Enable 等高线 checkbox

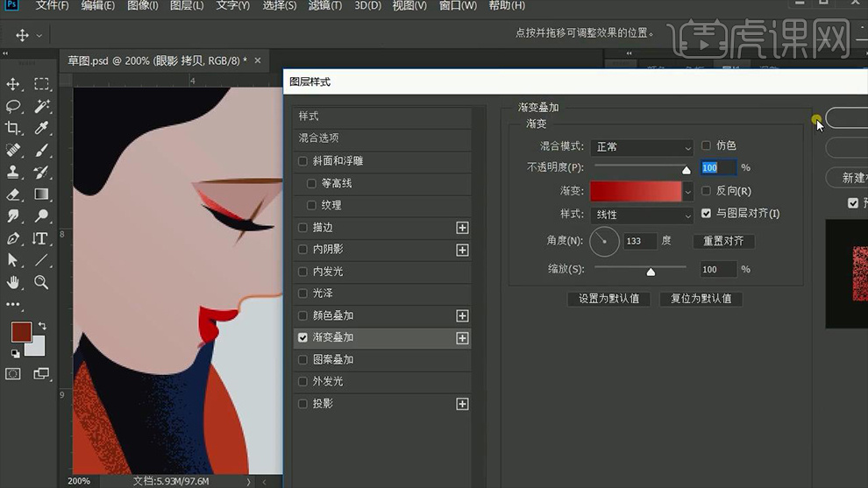click(311, 183)
